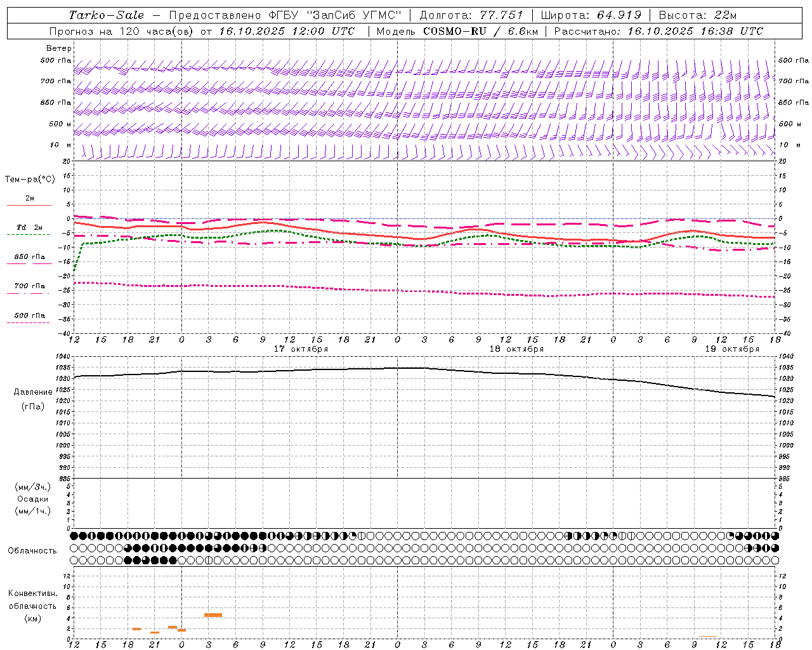Click the "Тем-ра(°C)" panel label
The image size is (812, 650).
pyautogui.click(x=30, y=180)
